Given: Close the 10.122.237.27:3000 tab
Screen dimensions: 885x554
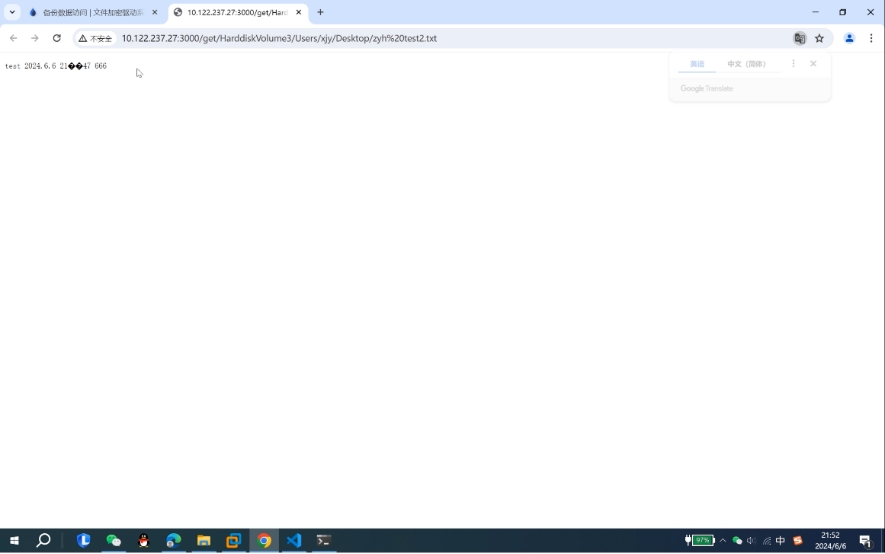Looking at the screenshot, I should (x=298, y=12).
